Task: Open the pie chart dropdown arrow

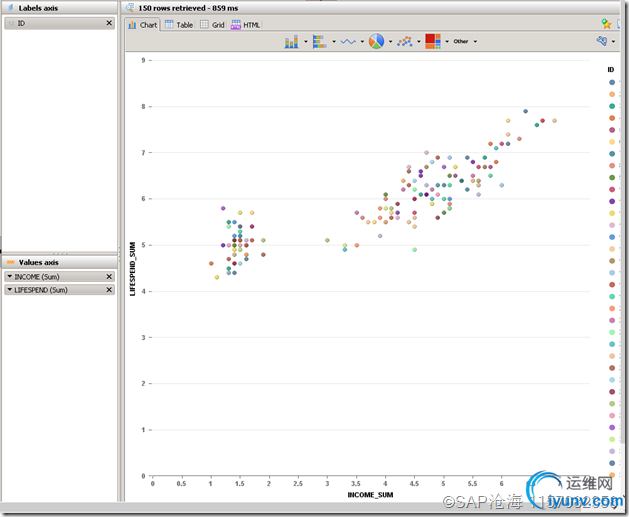Action: [x=390, y=41]
